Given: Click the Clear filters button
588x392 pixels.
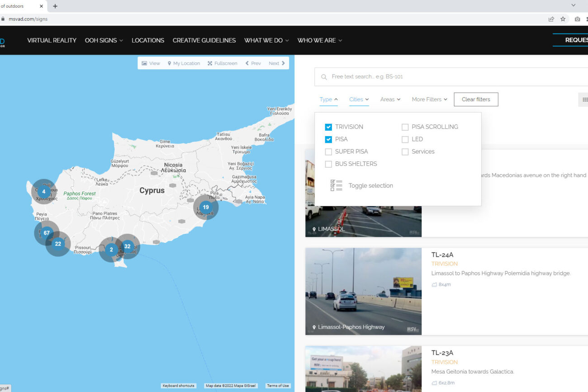Looking at the screenshot, I should (476, 99).
